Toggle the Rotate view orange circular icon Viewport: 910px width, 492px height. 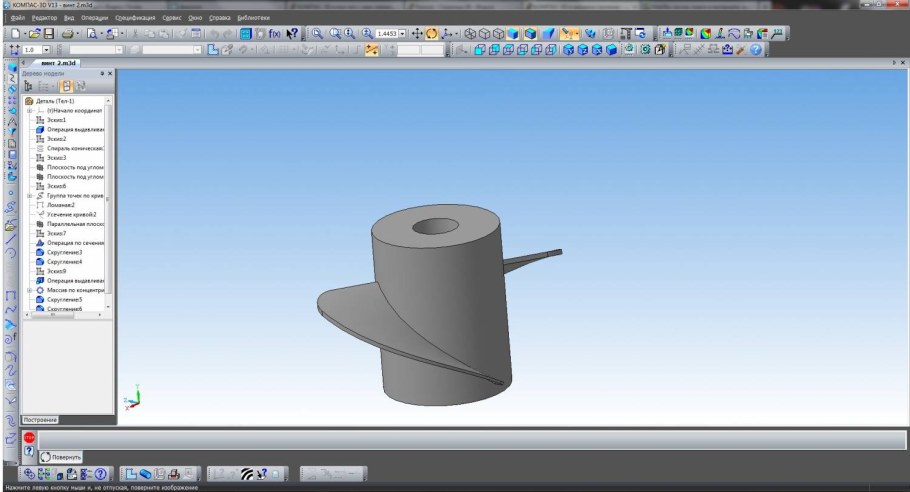431,34
